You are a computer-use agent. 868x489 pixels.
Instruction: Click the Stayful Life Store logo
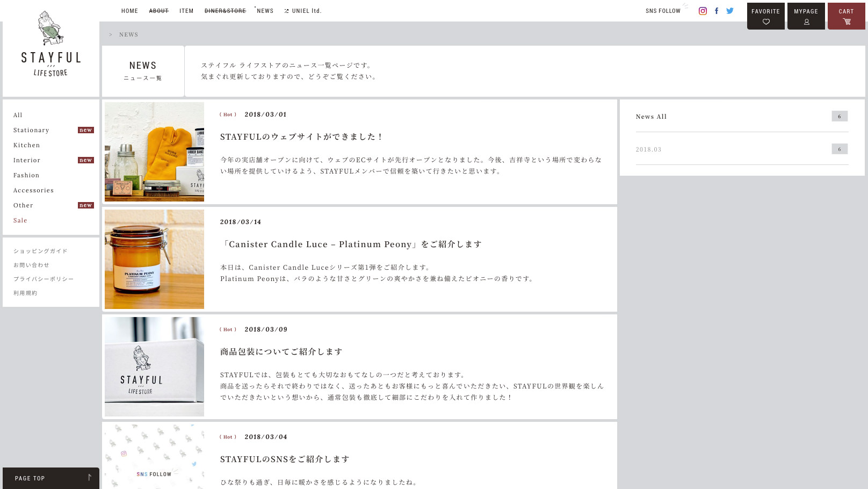51,44
